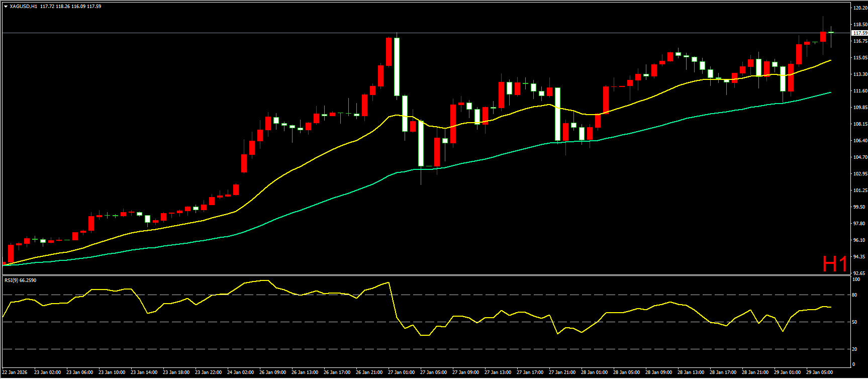Select the tall white candle at 27 Jan 01:00
868x379 pixels.
(397, 66)
